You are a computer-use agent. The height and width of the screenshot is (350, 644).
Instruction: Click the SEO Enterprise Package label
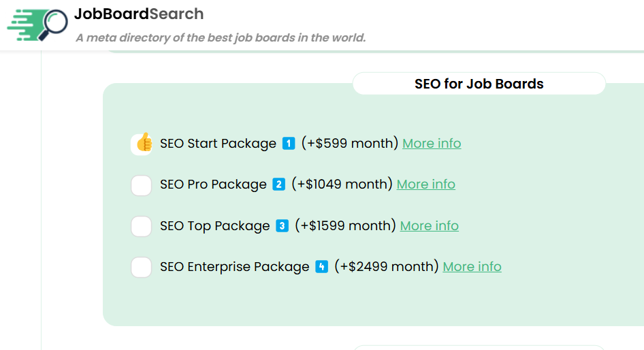tap(235, 267)
